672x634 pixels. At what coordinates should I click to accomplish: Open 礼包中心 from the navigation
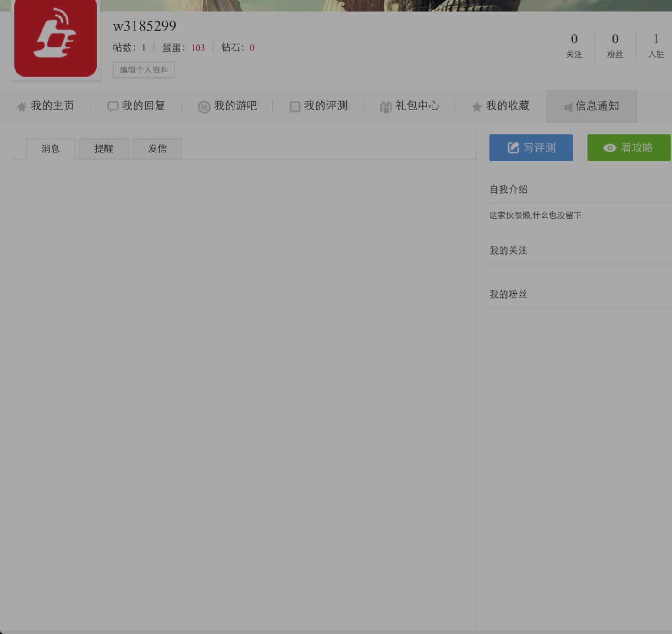click(410, 106)
